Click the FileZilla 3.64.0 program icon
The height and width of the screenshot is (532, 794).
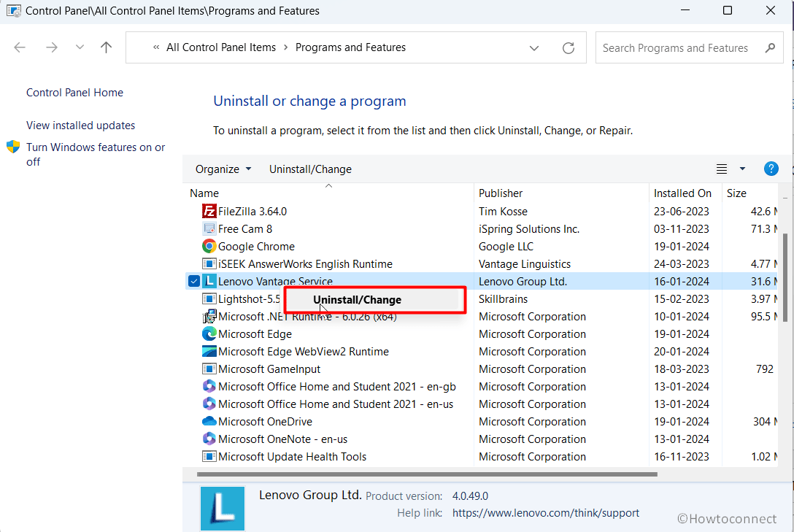click(x=209, y=211)
